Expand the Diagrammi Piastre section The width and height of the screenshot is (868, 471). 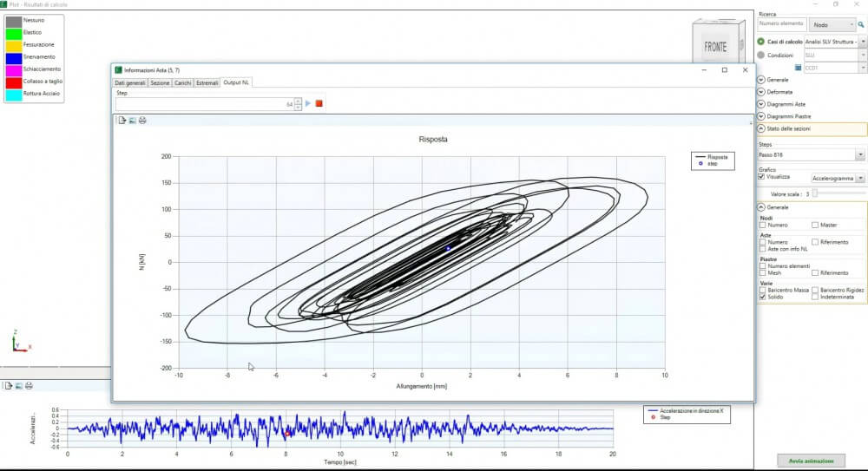pyautogui.click(x=761, y=116)
